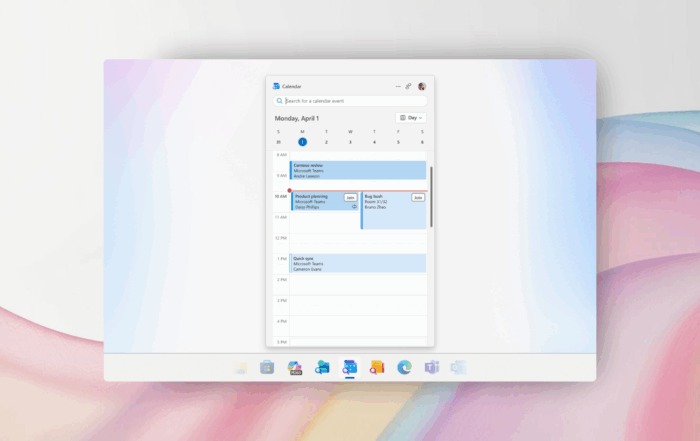The image size is (700, 441).
Task: Search for a calendar event field
Action: click(350, 101)
